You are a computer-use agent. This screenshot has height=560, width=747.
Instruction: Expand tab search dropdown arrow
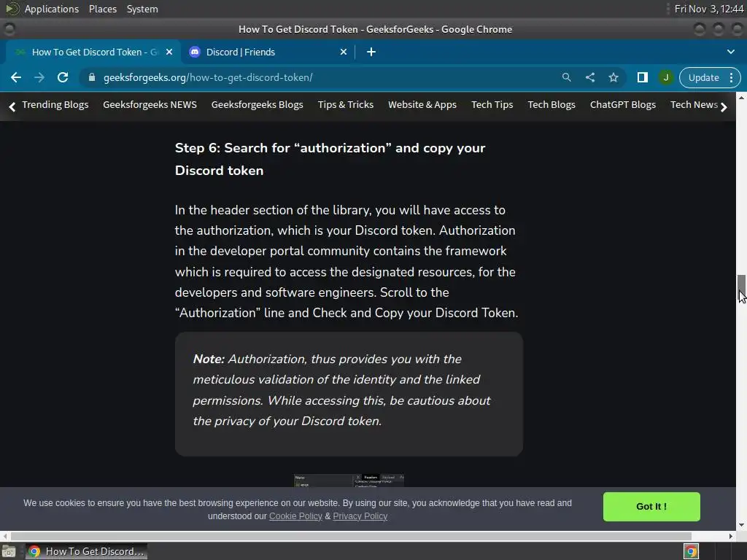[x=731, y=52]
